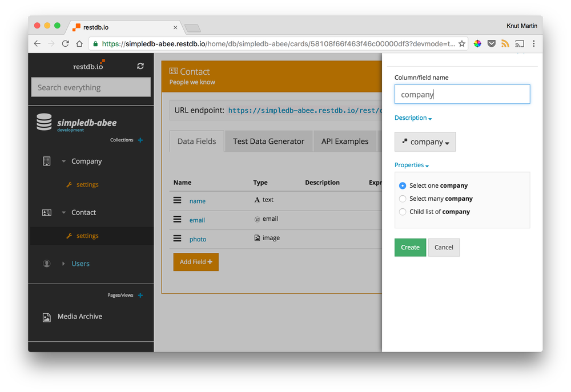Viewport: 571px width, 392px height.
Task: Click the refresh icon beside restdb.io logo
Action: (x=140, y=66)
